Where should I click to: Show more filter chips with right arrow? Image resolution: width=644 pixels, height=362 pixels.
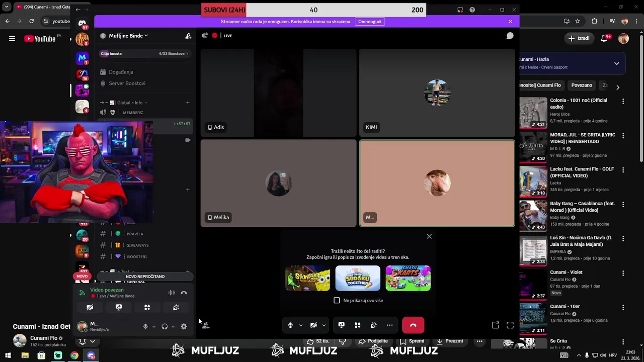pos(618,87)
